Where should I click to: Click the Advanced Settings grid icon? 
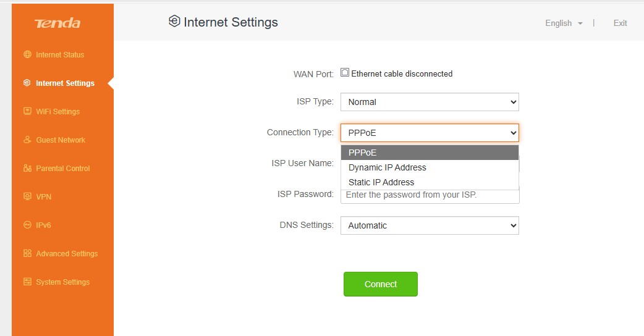click(x=27, y=253)
